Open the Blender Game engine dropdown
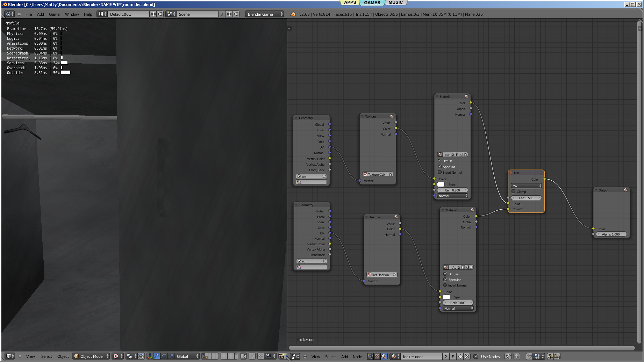The height and width of the screenshot is (362, 644). 265,14
